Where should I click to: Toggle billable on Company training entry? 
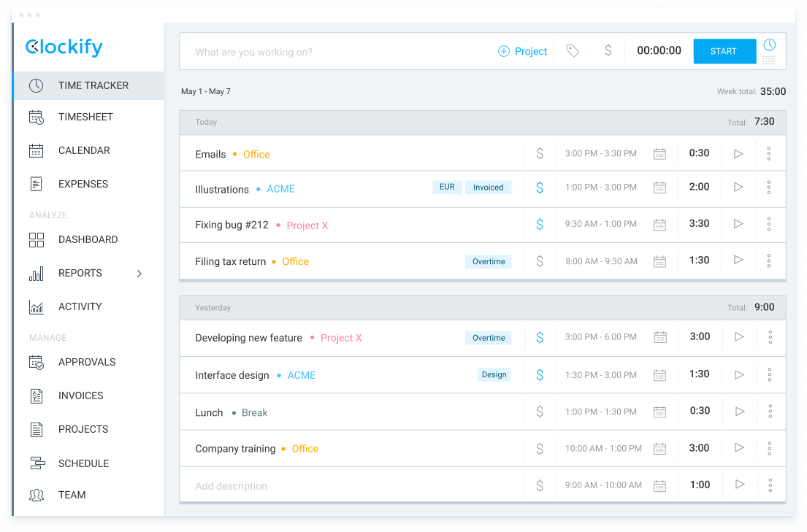pos(540,449)
